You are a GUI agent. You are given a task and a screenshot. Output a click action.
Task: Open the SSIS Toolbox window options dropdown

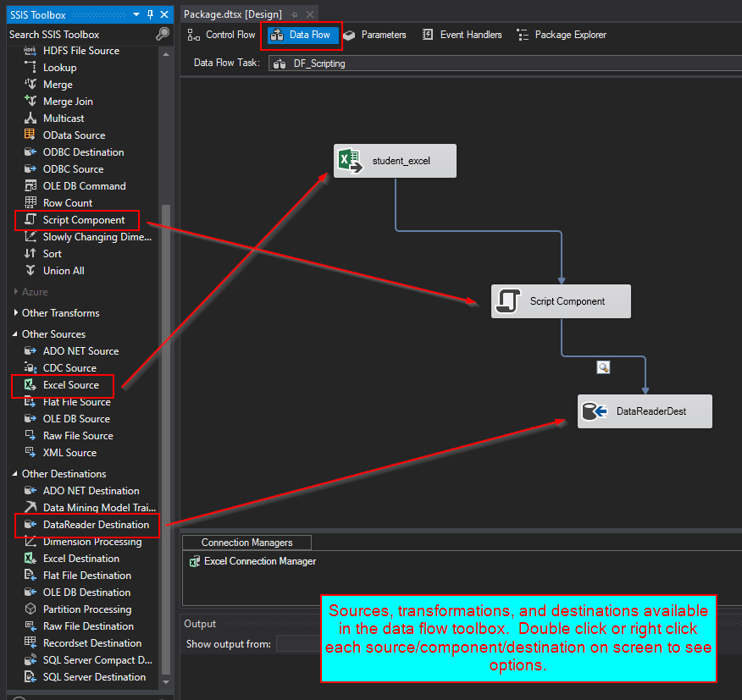[136, 14]
